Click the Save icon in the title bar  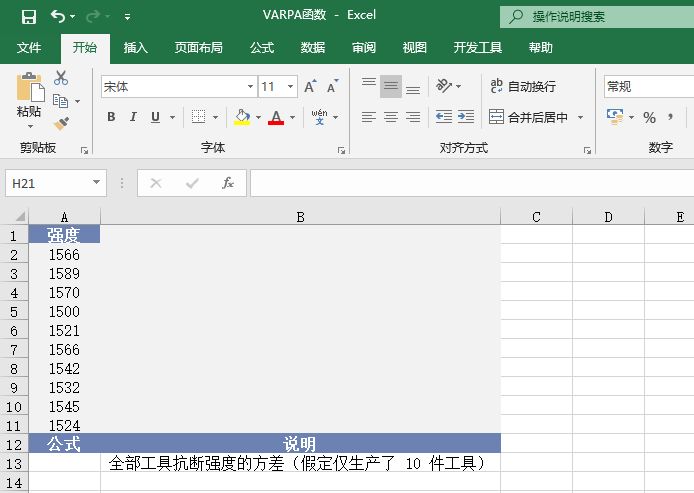[28, 16]
